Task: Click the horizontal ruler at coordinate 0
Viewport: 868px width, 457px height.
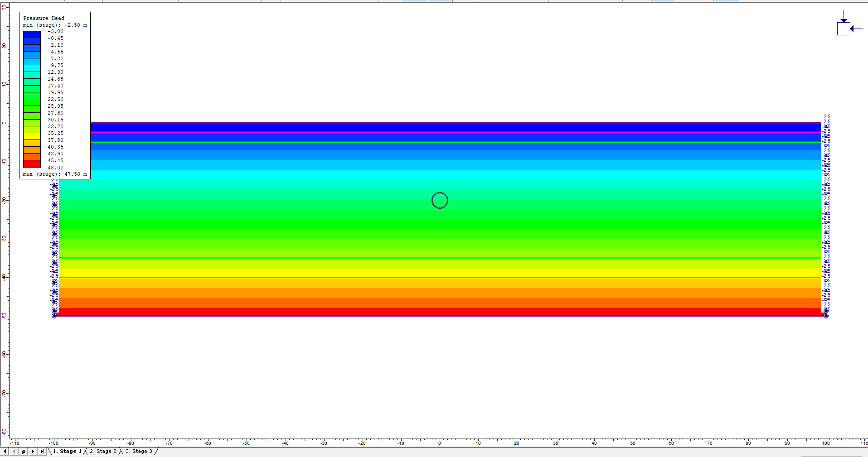Action: pyautogui.click(x=439, y=443)
